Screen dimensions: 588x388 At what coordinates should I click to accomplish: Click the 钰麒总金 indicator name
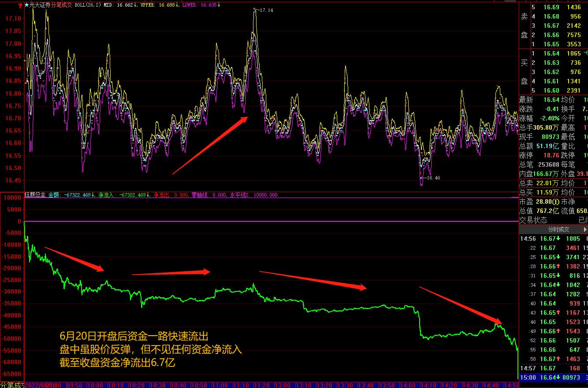point(35,194)
